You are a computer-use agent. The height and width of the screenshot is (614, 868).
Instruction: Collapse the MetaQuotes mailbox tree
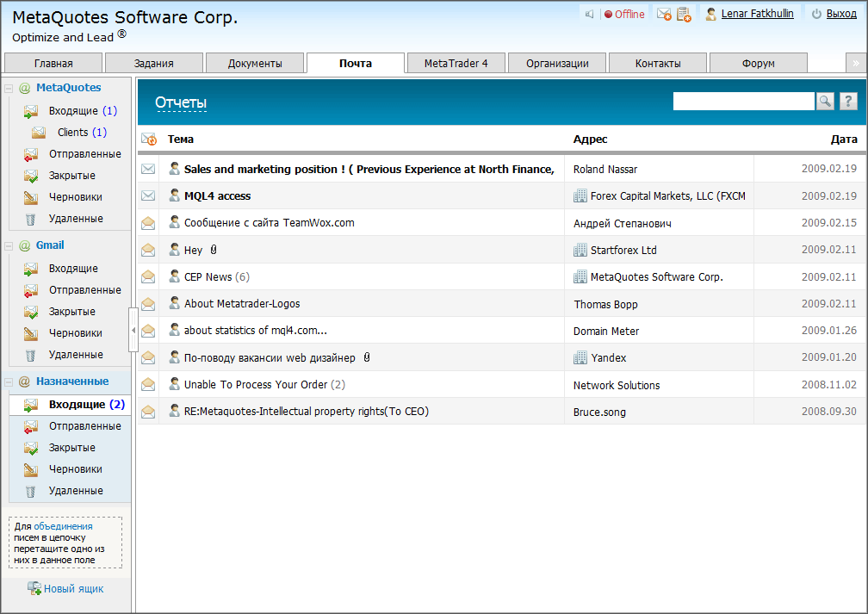tap(9, 89)
